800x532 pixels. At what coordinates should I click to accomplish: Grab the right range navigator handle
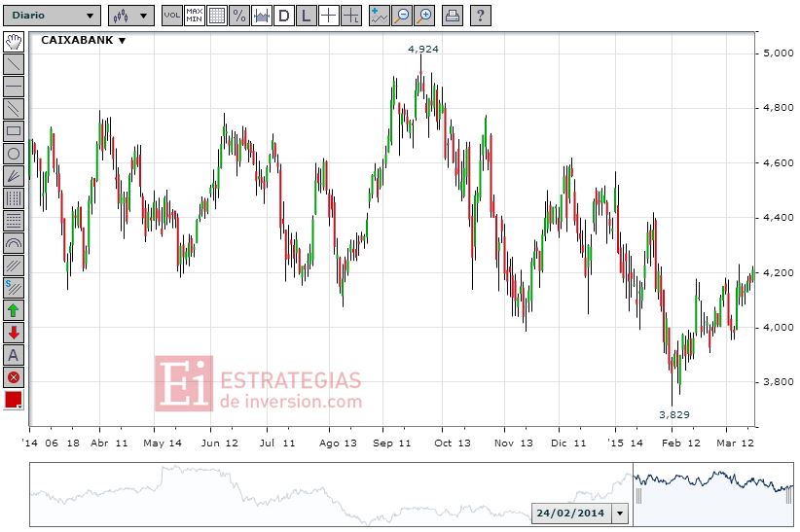tap(790, 496)
